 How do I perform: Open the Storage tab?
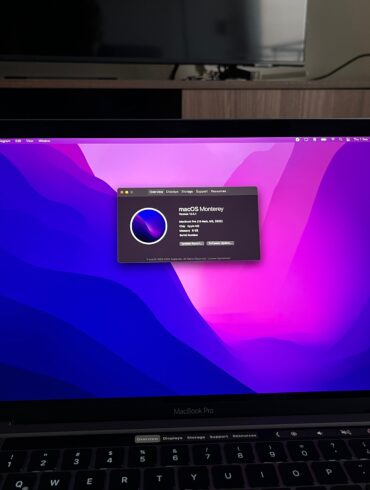187,192
